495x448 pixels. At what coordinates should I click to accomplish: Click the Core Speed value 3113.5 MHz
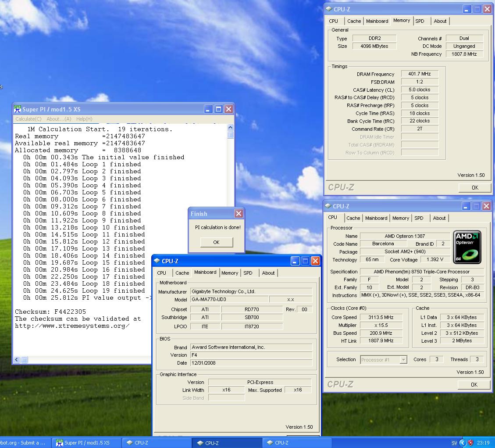[x=381, y=317]
